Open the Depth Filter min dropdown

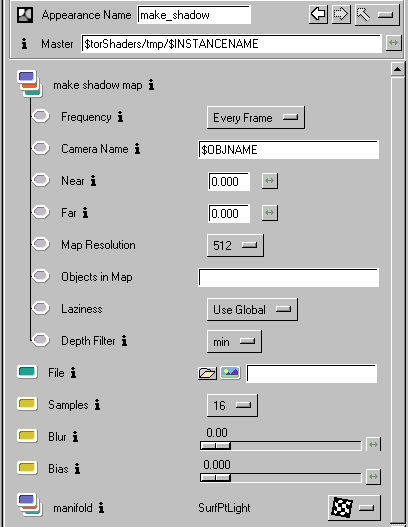tap(234, 341)
